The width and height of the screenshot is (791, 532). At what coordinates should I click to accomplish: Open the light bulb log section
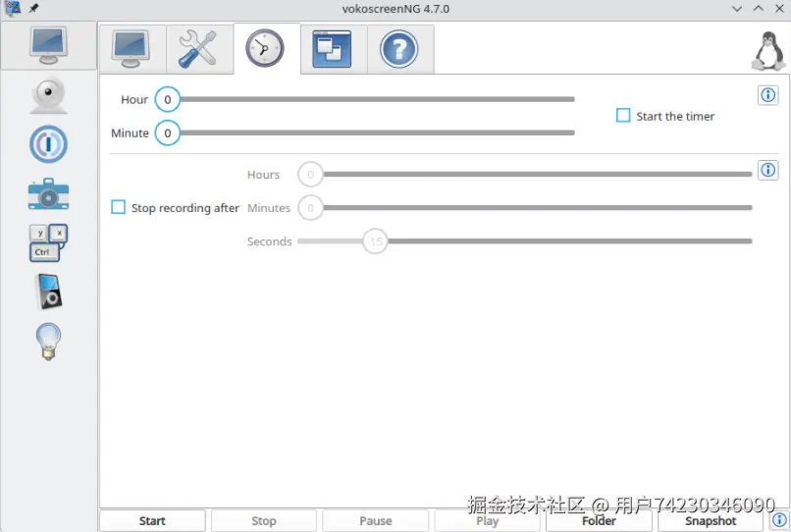point(48,342)
